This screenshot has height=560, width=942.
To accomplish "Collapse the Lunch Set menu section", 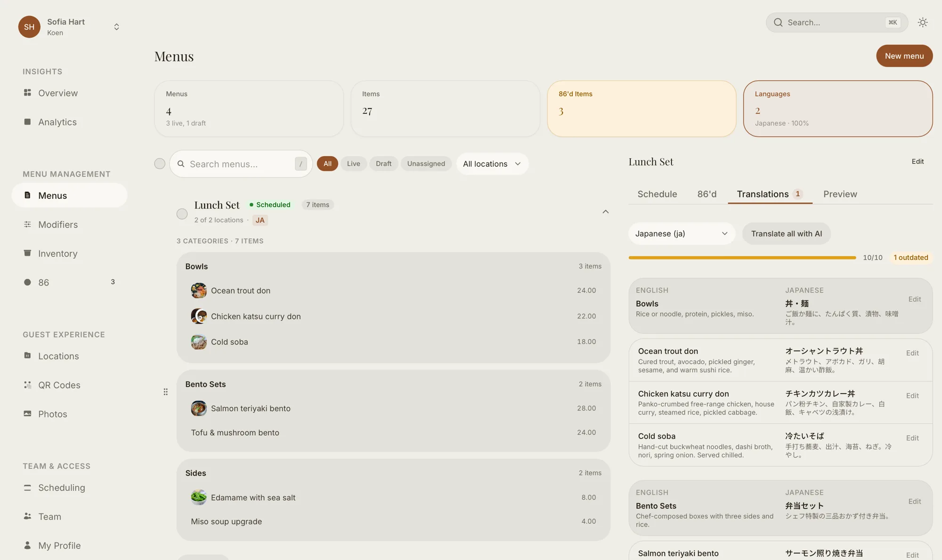I will [606, 211].
